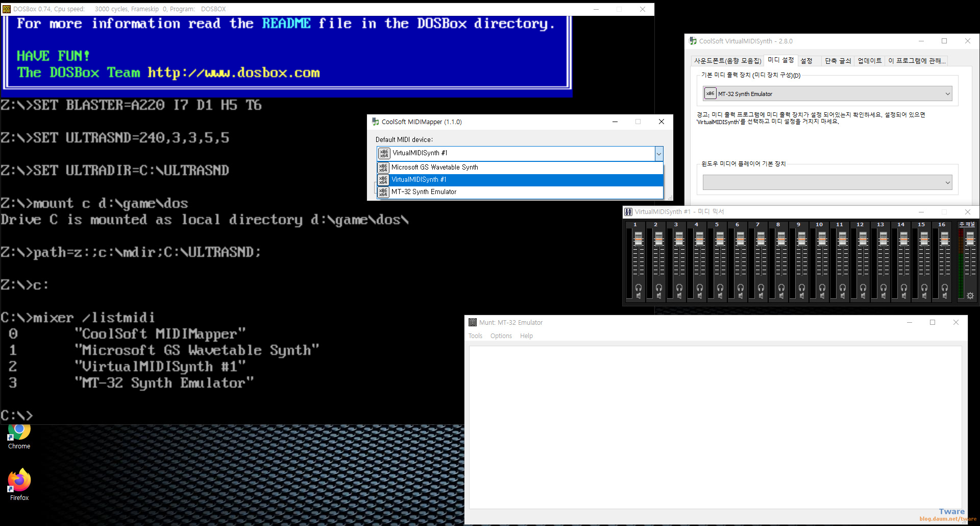Solo channel 10 with its headphone icon
The image size is (980, 526).
[822, 288]
